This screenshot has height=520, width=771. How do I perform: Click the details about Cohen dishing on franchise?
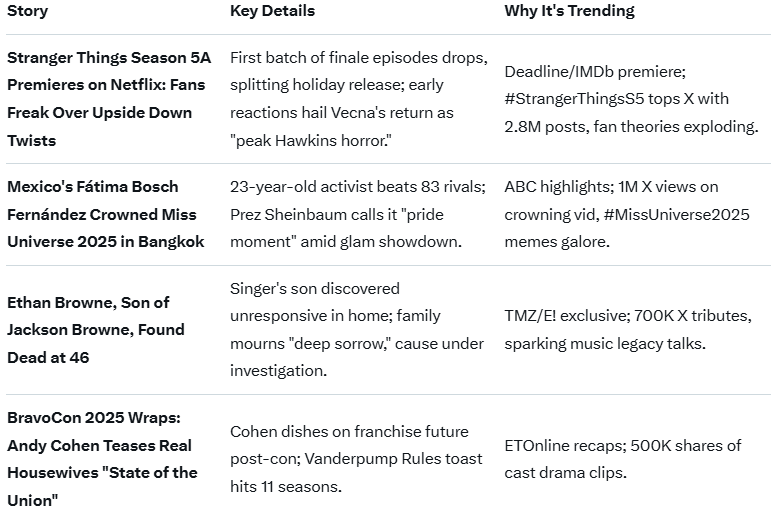point(349,432)
